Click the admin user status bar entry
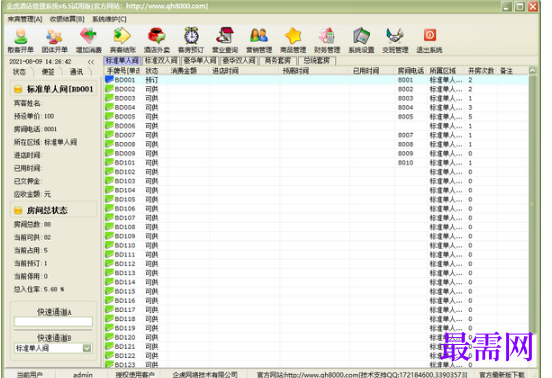This screenshot has width=552, height=378. pos(83,374)
